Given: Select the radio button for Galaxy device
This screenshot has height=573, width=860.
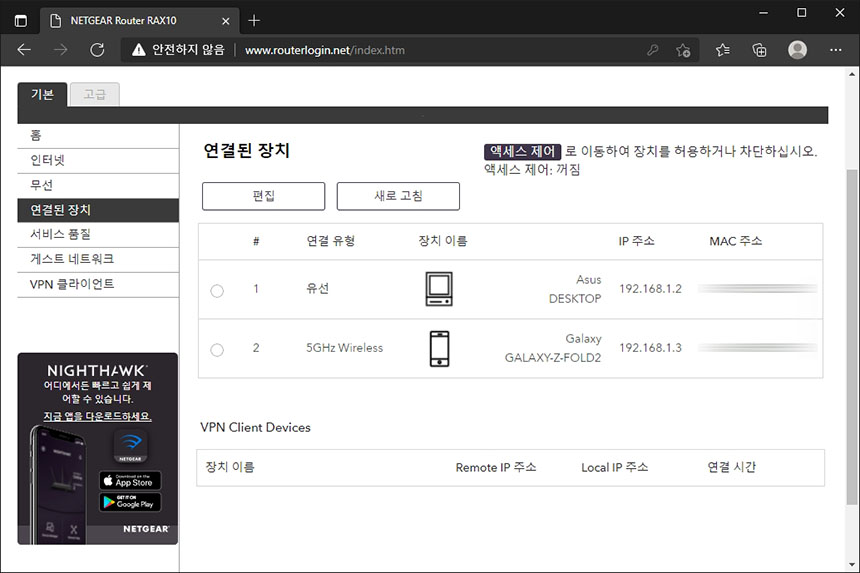Looking at the screenshot, I should [217, 350].
